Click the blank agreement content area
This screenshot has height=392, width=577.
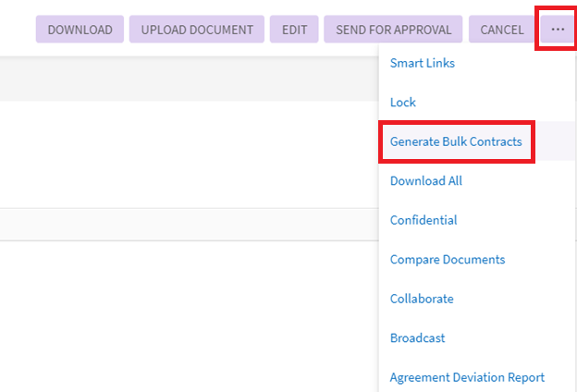185,153
